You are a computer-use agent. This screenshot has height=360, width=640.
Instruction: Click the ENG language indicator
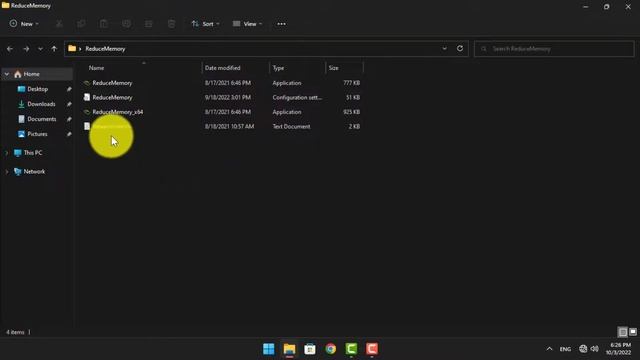pyautogui.click(x=565, y=349)
